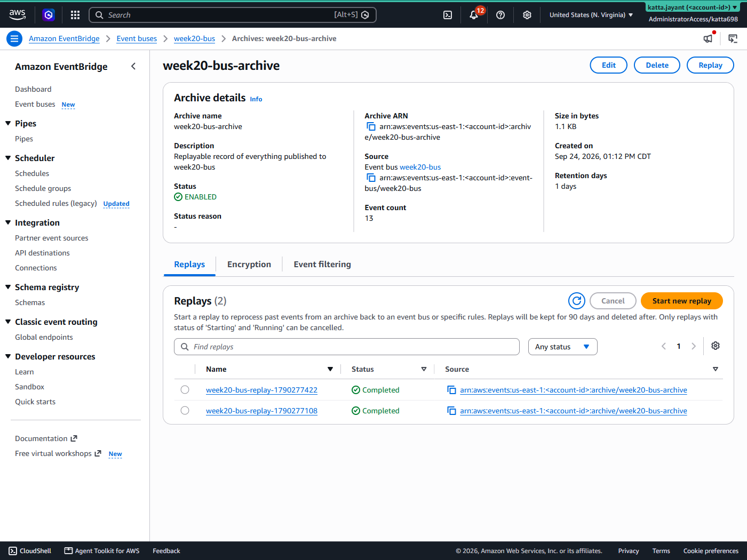747x560 pixels.
Task: Open the Documentation external link
Action: [46, 438]
